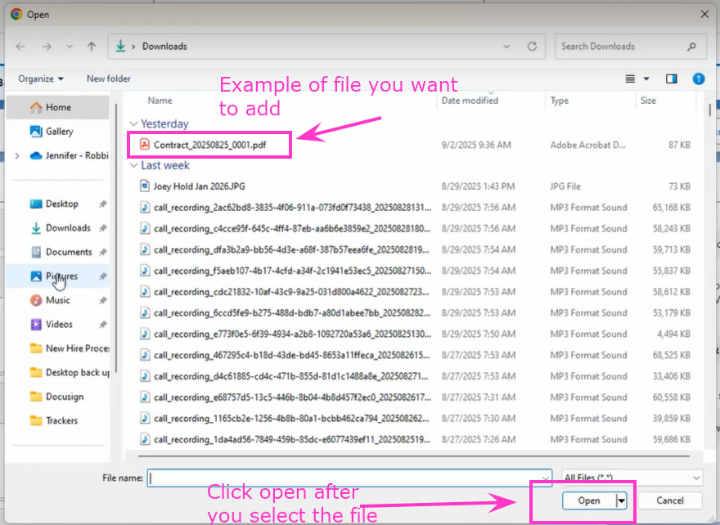720x525 pixels.
Task: Open recent locations dropdown chevron
Action: [69, 46]
